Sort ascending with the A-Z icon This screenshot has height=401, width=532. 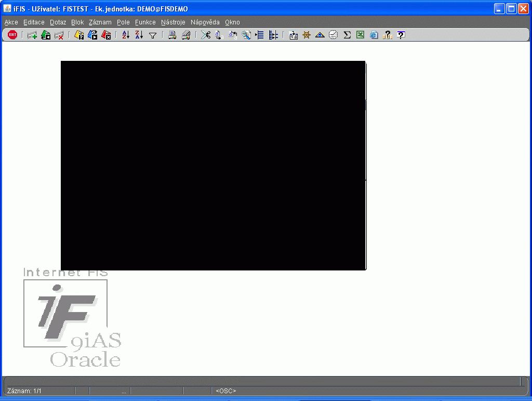pyautogui.click(x=126, y=35)
